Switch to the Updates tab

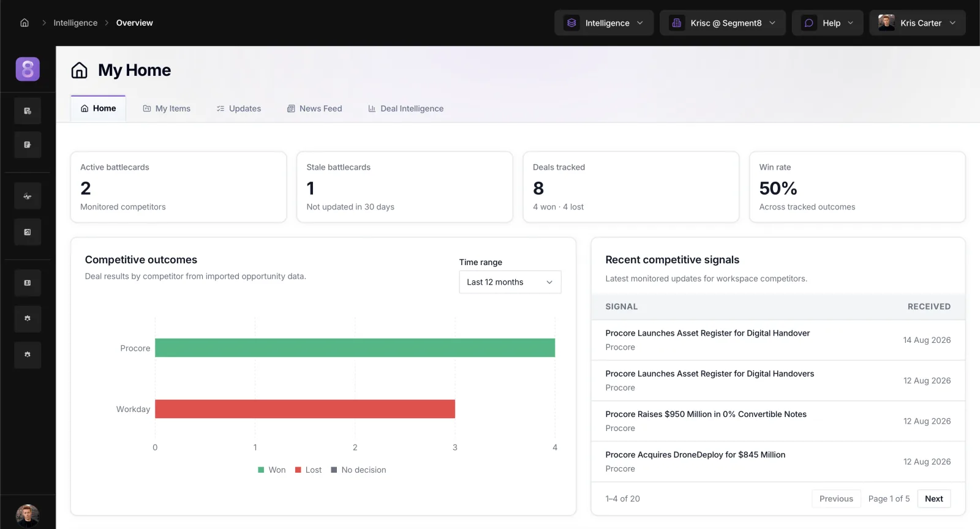[x=239, y=108]
